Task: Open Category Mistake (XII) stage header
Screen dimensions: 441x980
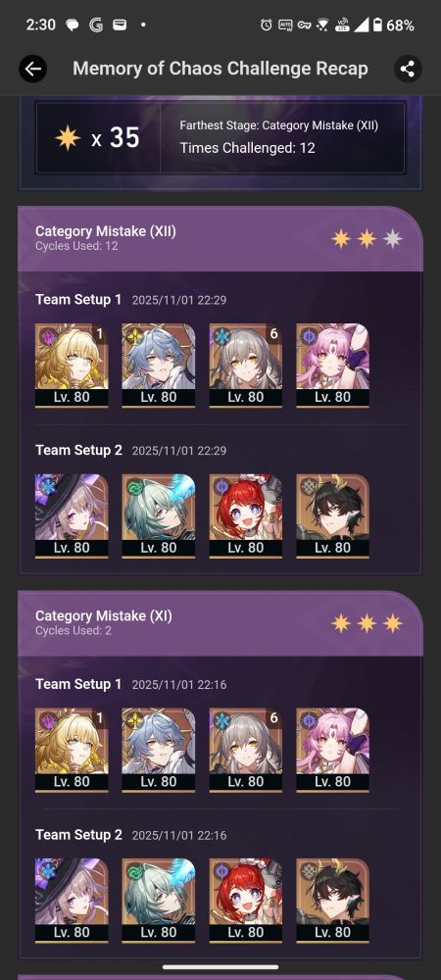Action: [220, 238]
